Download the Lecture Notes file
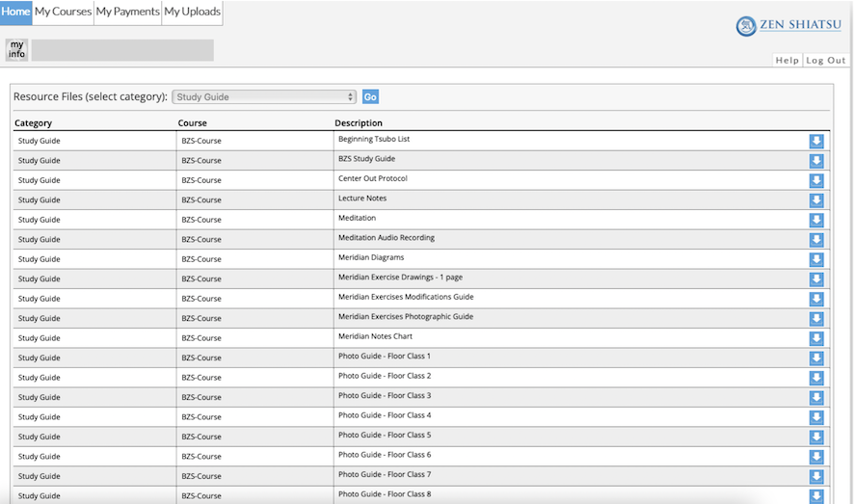The image size is (854, 504). pyautogui.click(x=815, y=200)
